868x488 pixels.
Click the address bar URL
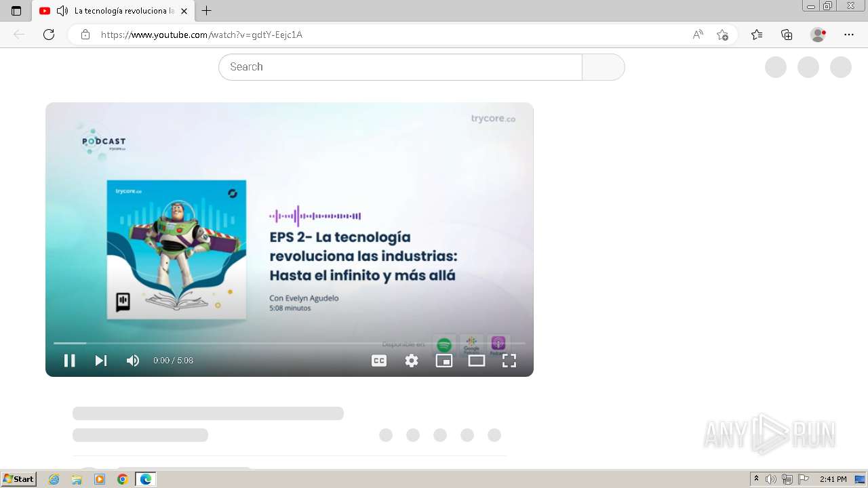(x=201, y=35)
